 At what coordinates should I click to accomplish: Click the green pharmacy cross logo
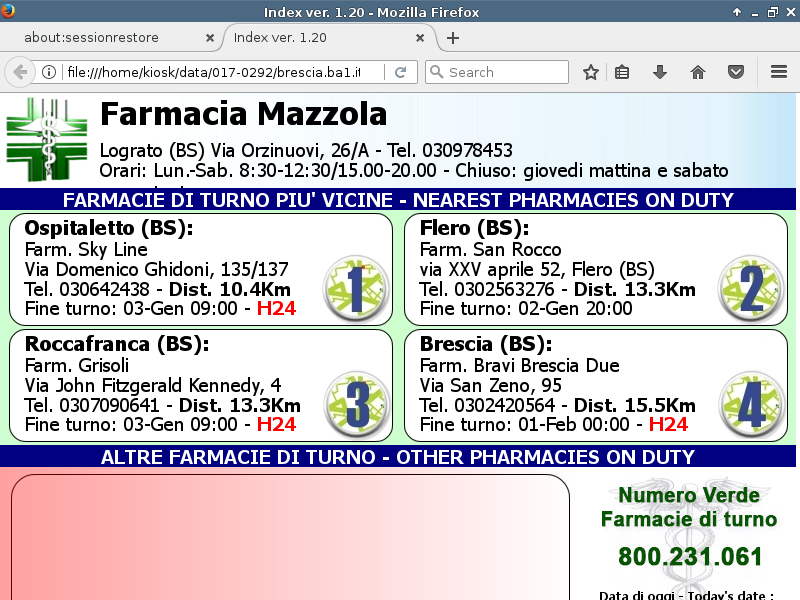[47, 140]
